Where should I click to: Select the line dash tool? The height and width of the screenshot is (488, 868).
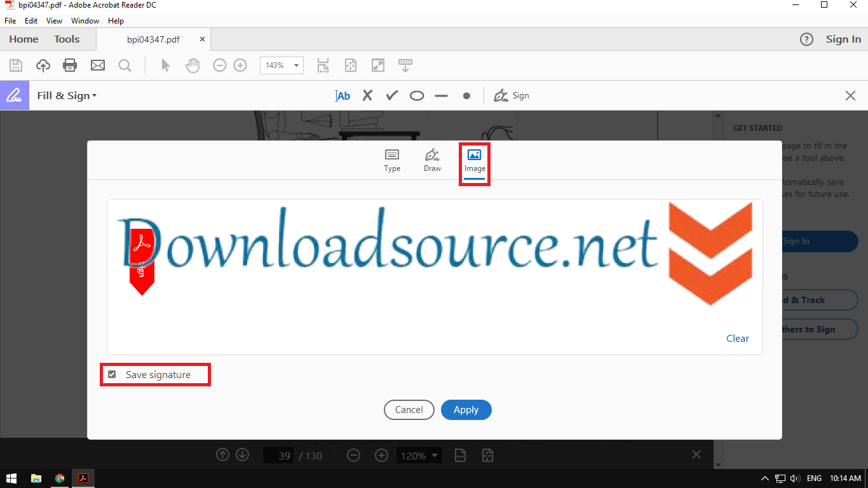(442, 96)
